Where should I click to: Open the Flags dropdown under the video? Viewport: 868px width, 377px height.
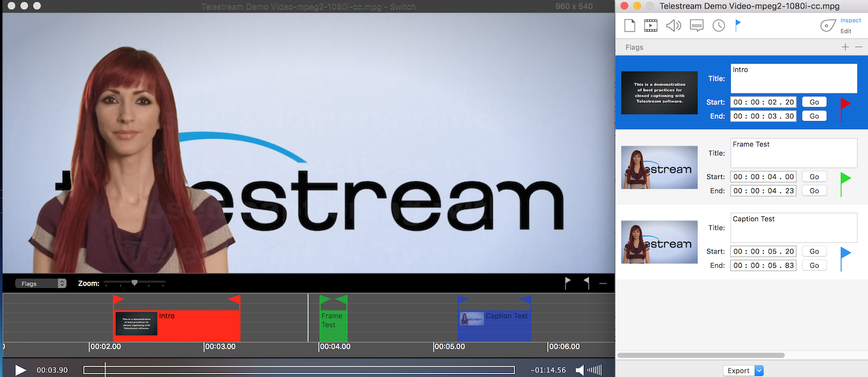pyautogui.click(x=41, y=283)
